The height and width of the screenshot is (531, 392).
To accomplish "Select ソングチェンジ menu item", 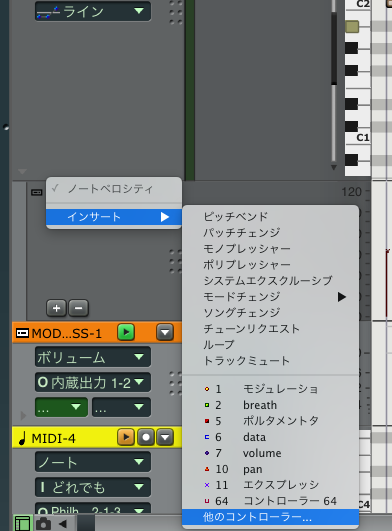I will coord(270,313).
